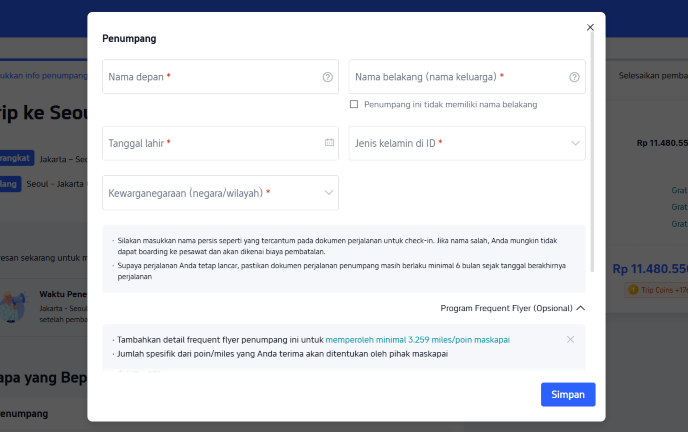Click the total price Rp 11.480.55 in background

click(x=650, y=269)
